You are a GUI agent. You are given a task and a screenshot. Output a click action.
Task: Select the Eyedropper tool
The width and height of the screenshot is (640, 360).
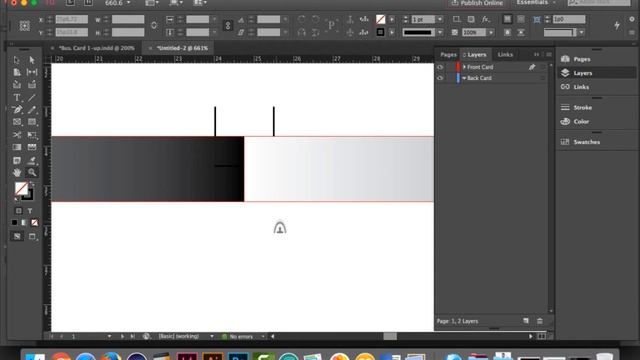pos(32,160)
